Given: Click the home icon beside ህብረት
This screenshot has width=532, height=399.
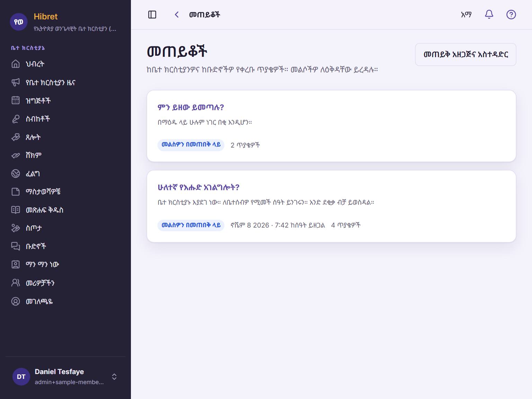Looking at the screenshot, I should pos(16,64).
